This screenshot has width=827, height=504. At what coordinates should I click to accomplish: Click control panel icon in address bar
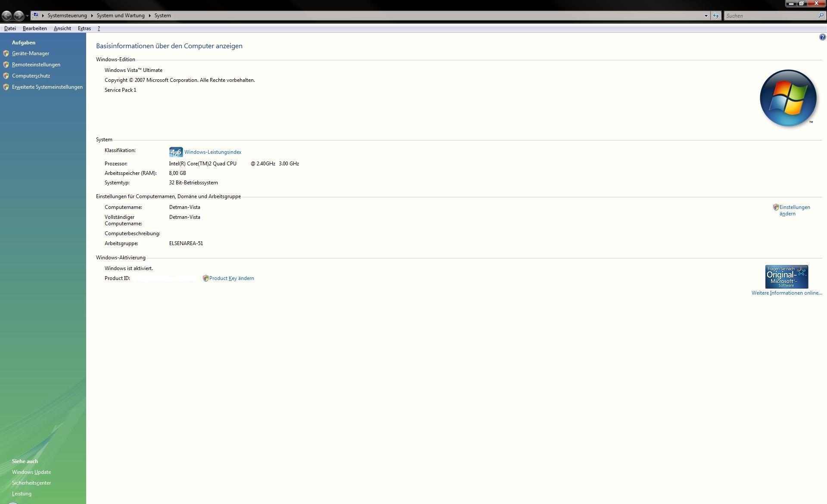pos(36,16)
